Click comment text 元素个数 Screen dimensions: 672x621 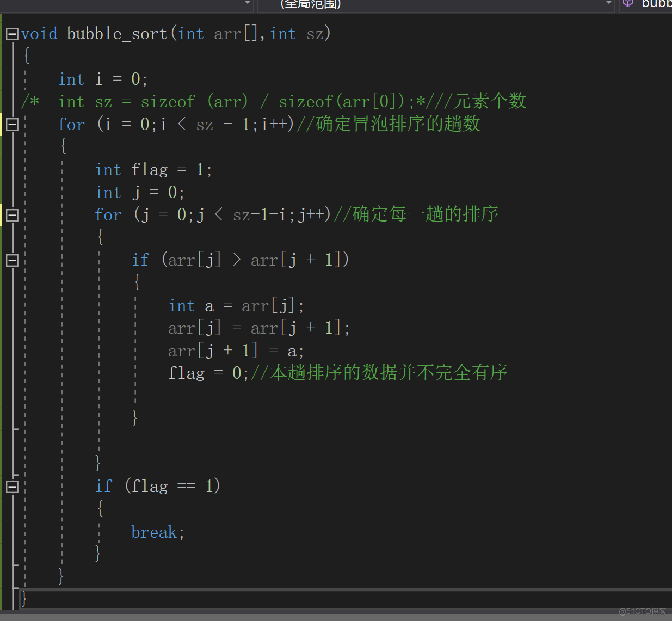coord(490,101)
